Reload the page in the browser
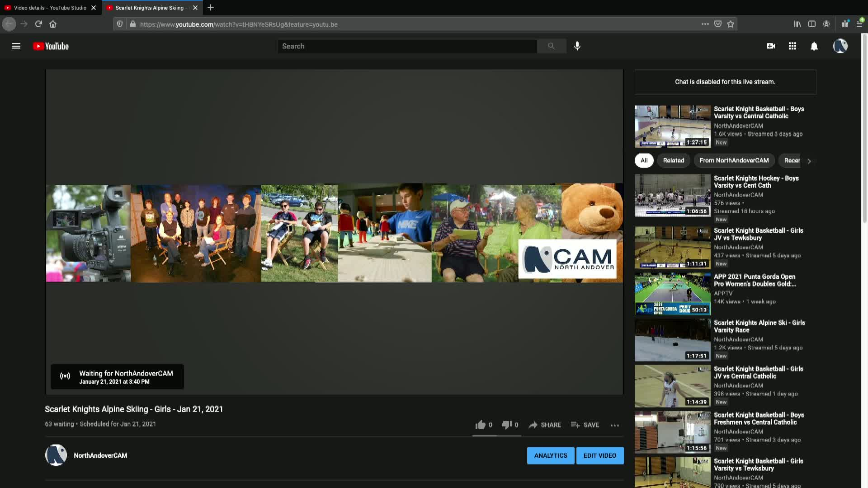This screenshot has height=488, width=868. [x=38, y=24]
